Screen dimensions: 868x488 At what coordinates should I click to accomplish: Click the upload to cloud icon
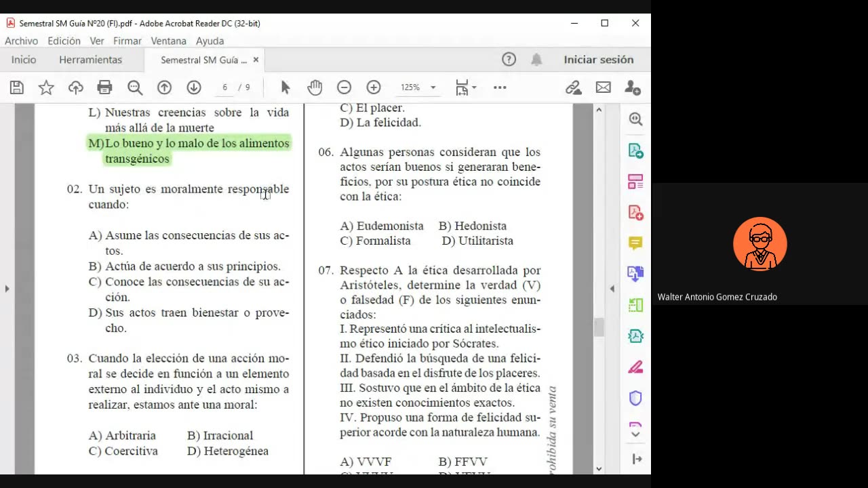point(76,87)
